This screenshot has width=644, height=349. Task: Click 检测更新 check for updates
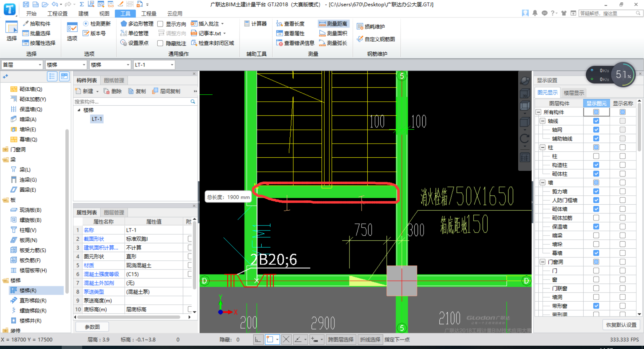point(97,23)
